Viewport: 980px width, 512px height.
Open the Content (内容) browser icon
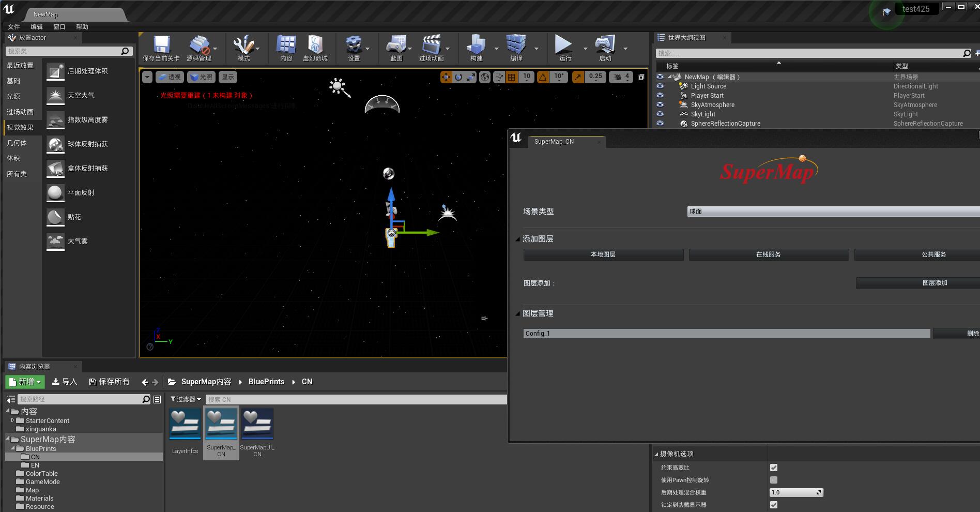coord(286,45)
